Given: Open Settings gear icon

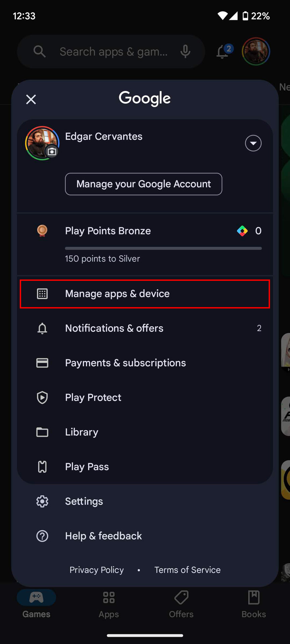Looking at the screenshot, I should [42, 501].
